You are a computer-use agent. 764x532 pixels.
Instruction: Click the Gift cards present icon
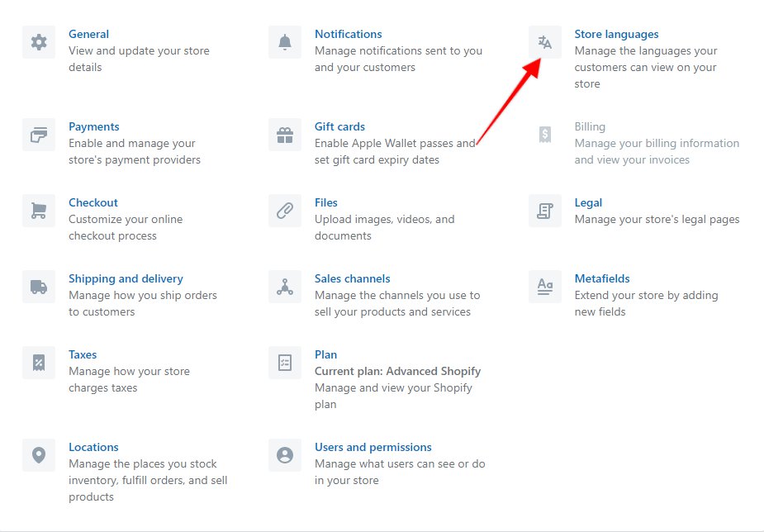285,135
